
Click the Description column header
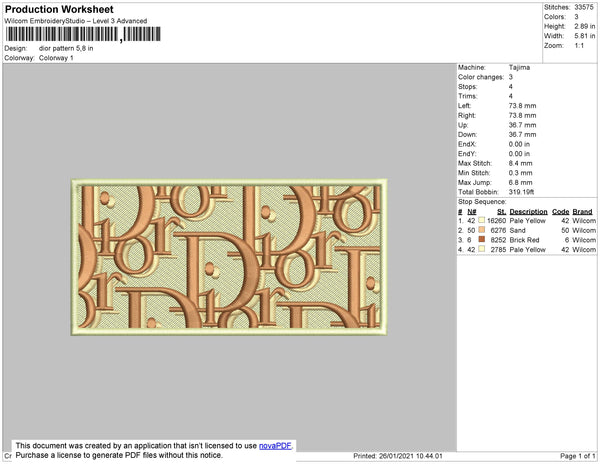527,211
